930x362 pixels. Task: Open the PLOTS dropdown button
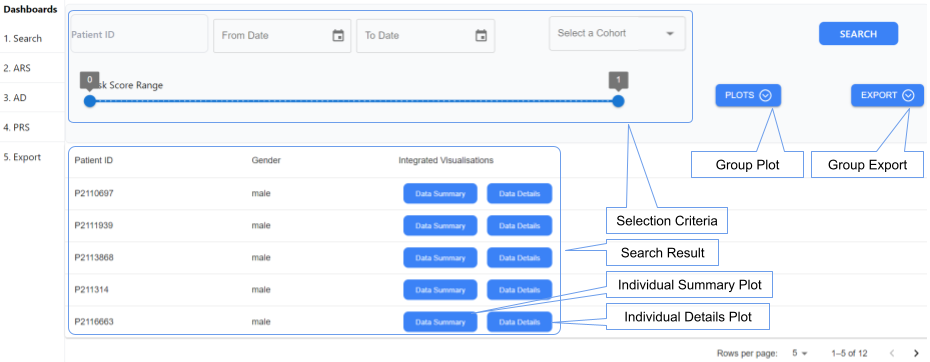pyautogui.click(x=748, y=95)
